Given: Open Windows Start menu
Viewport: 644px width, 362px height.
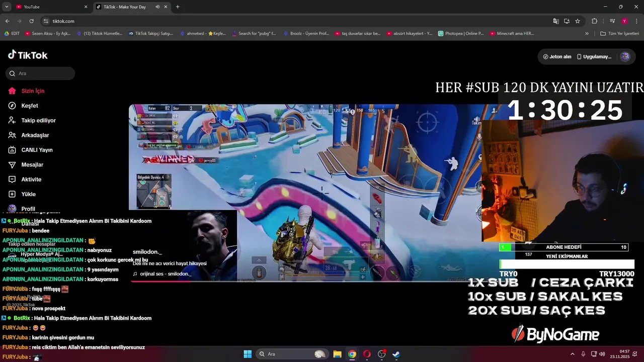Looking at the screenshot, I should [x=248, y=354].
